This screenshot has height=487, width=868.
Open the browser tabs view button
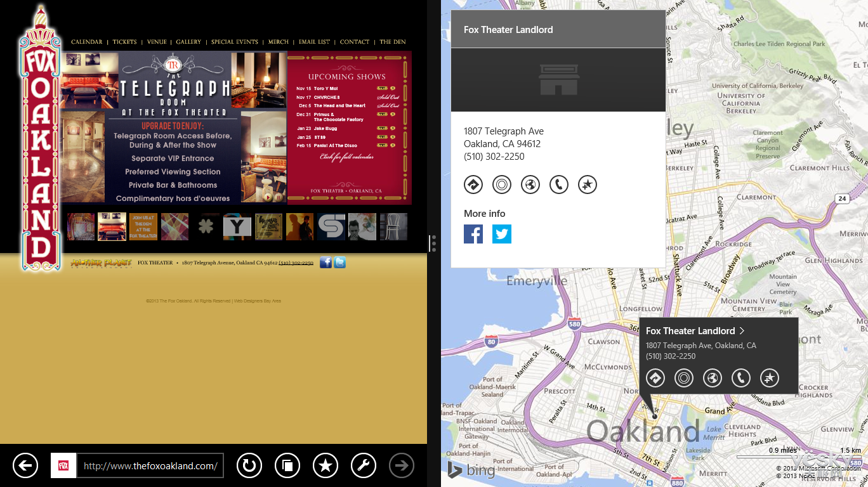287,465
